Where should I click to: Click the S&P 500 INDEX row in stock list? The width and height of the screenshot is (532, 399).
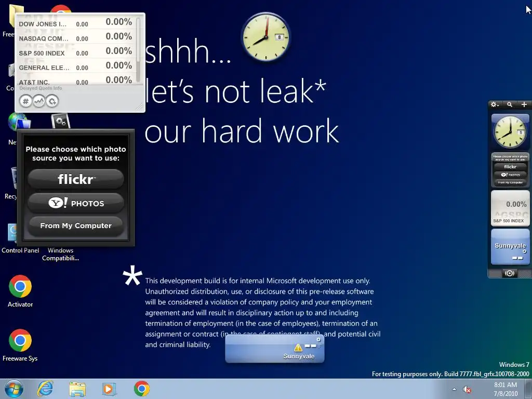click(x=76, y=52)
